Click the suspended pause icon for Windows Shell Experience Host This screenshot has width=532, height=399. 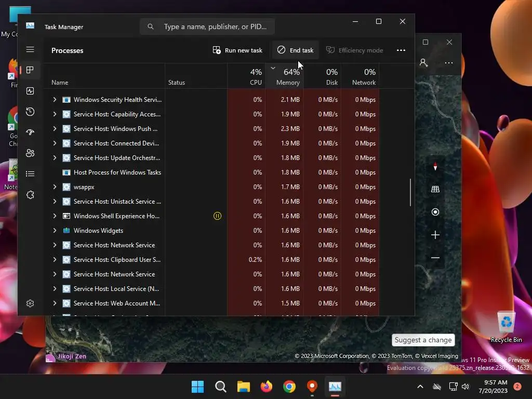[x=218, y=216]
